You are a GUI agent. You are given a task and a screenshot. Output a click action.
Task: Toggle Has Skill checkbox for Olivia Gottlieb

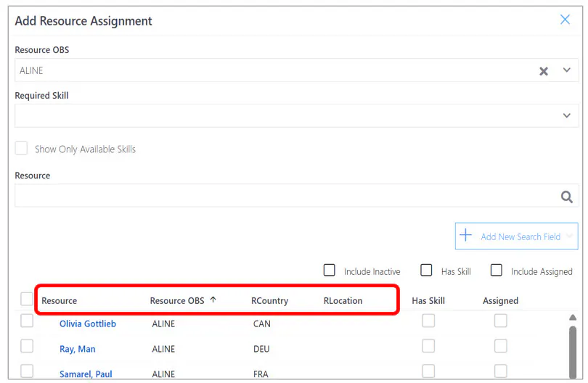click(428, 321)
